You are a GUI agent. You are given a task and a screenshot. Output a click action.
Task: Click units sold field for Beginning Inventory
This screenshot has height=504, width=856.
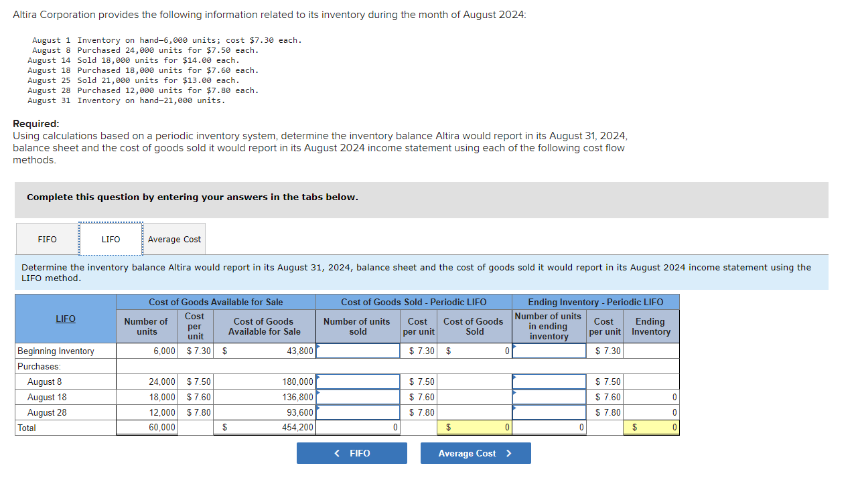click(x=358, y=351)
